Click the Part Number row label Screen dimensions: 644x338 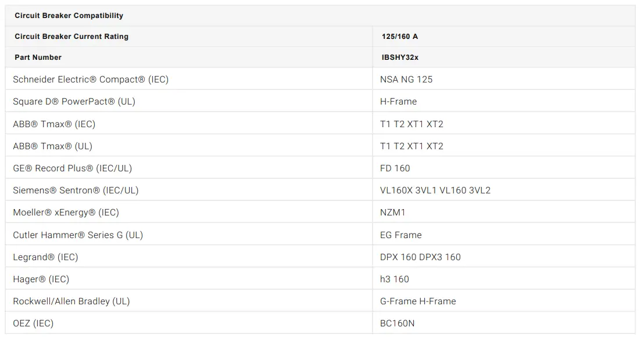pos(38,57)
